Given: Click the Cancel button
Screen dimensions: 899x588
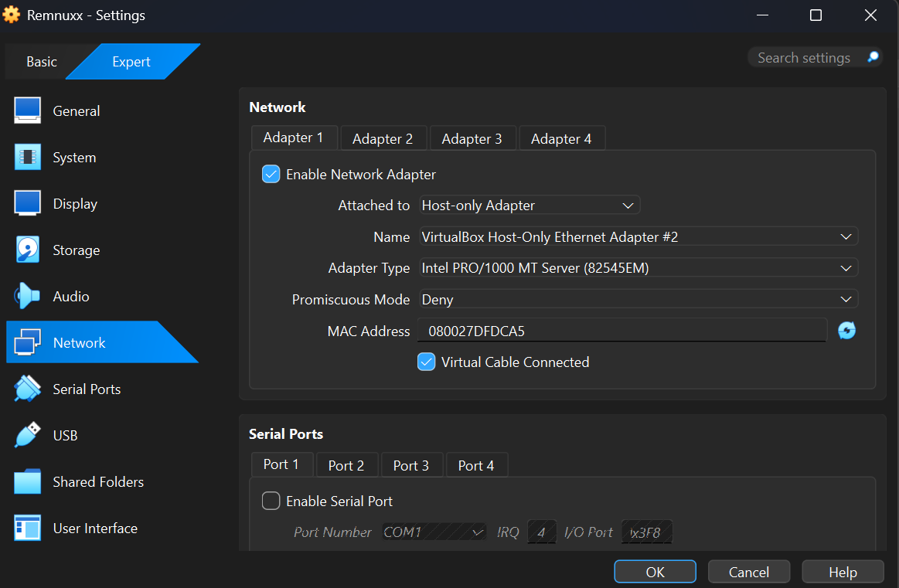Looking at the screenshot, I should point(749,572).
